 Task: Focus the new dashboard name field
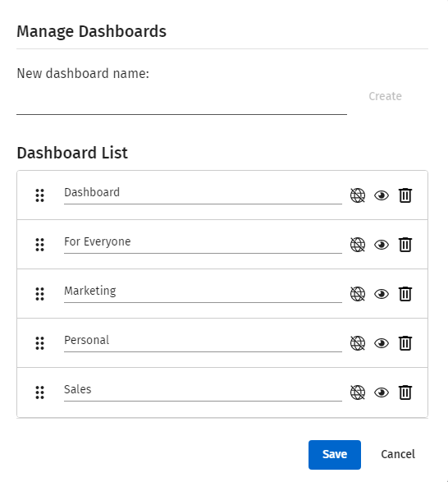point(181,103)
